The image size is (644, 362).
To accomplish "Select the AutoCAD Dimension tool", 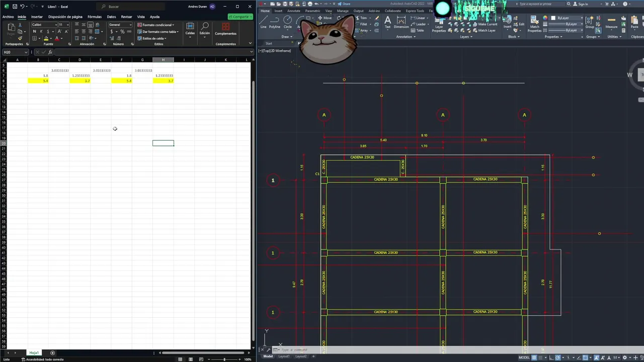I will [401, 22].
